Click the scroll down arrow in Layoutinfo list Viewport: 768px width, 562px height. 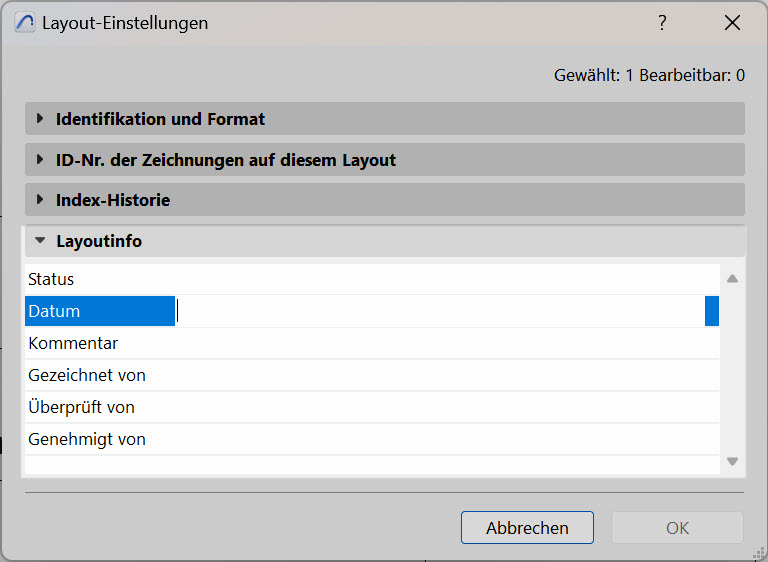(x=732, y=461)
